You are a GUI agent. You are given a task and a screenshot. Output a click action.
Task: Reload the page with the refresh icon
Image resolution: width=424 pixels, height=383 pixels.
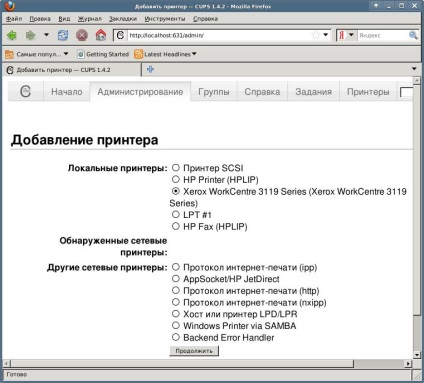pyautogui.click(x=63, y=35)
